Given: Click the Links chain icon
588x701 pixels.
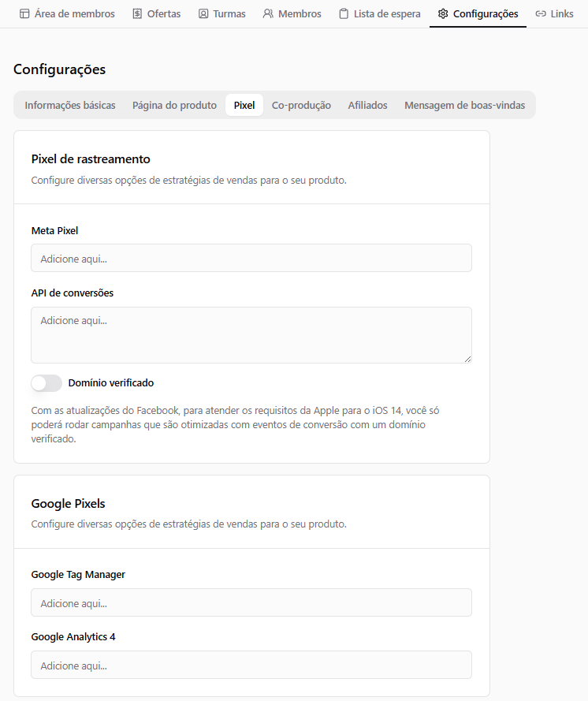Looking at the screenshot, I should point(541,14).
